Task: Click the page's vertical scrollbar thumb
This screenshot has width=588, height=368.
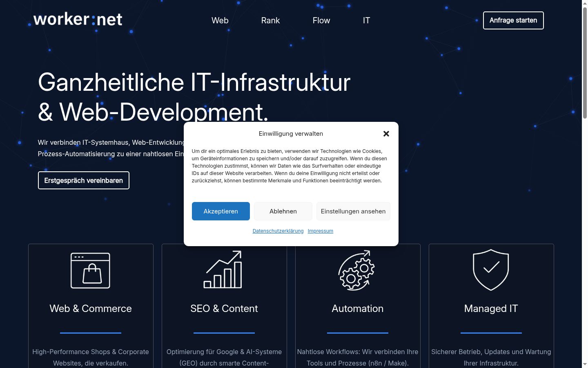Action: [x=585, y=63]
